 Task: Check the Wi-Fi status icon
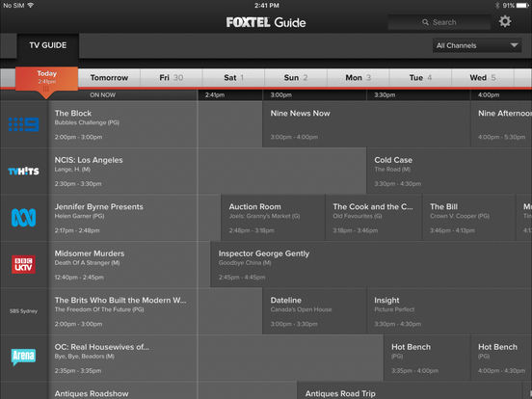[31, 5]
